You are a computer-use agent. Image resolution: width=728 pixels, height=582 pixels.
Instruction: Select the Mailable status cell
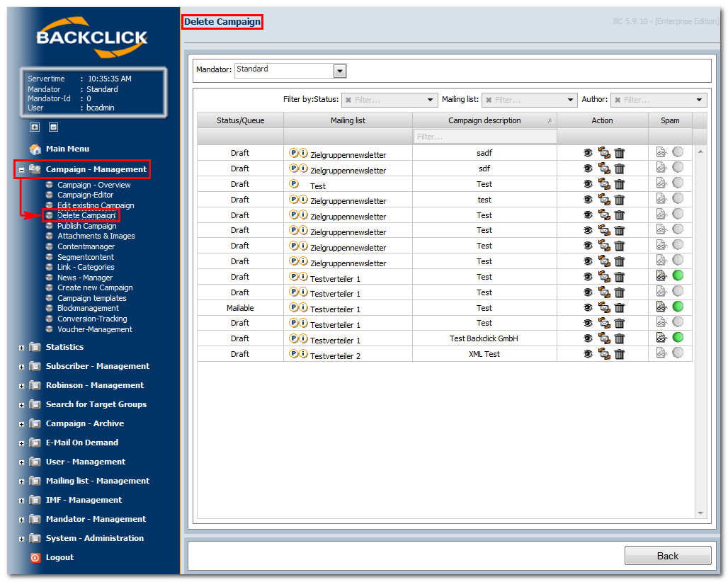click(240, 308)
